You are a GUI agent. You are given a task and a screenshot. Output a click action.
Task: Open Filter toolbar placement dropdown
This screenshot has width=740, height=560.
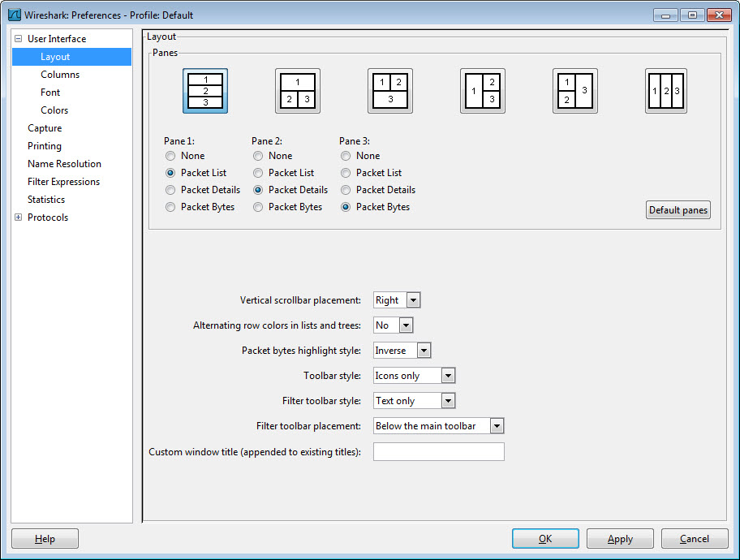(x=439, y=426)
